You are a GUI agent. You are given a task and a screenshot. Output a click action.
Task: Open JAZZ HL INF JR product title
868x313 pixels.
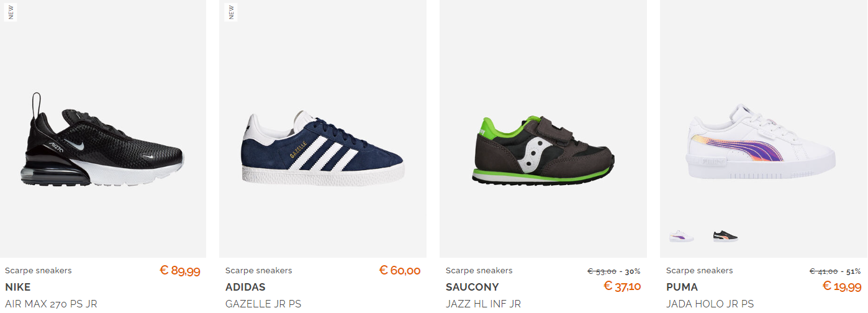483,304
